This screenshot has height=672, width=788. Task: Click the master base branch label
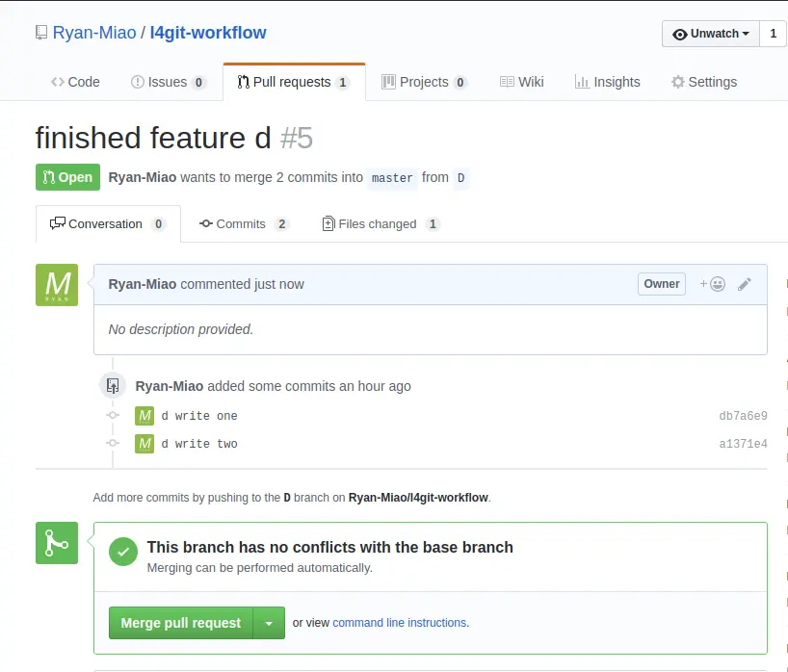point(392,178)
